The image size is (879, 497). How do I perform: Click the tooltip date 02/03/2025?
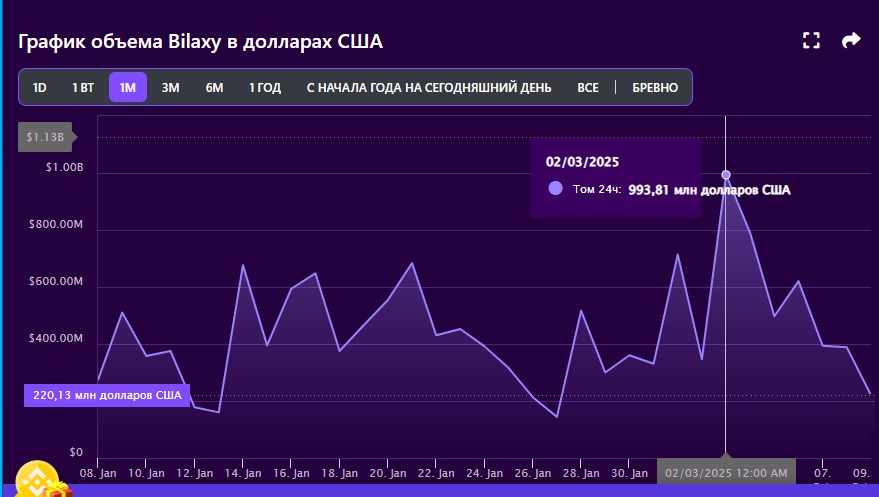(582, 162)
